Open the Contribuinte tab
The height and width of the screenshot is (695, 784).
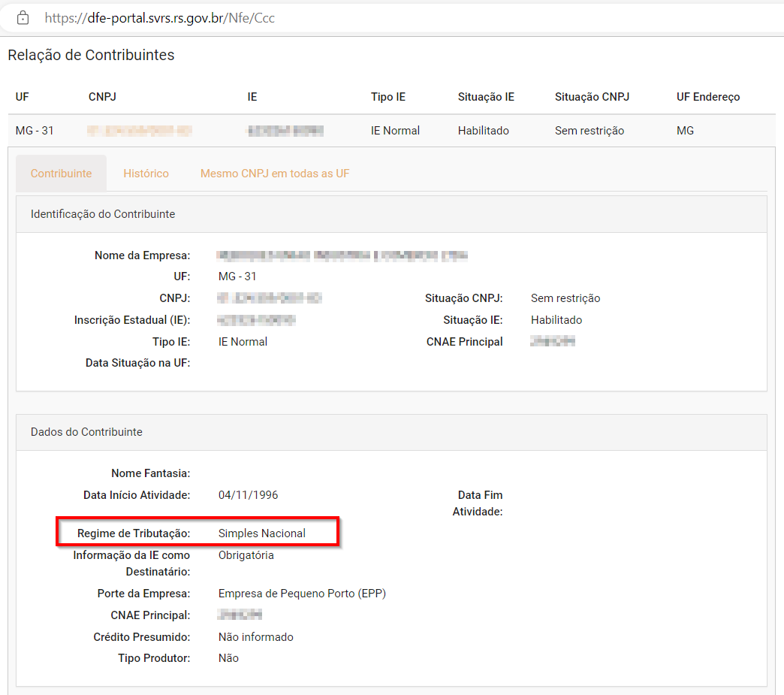pos(61,174)
